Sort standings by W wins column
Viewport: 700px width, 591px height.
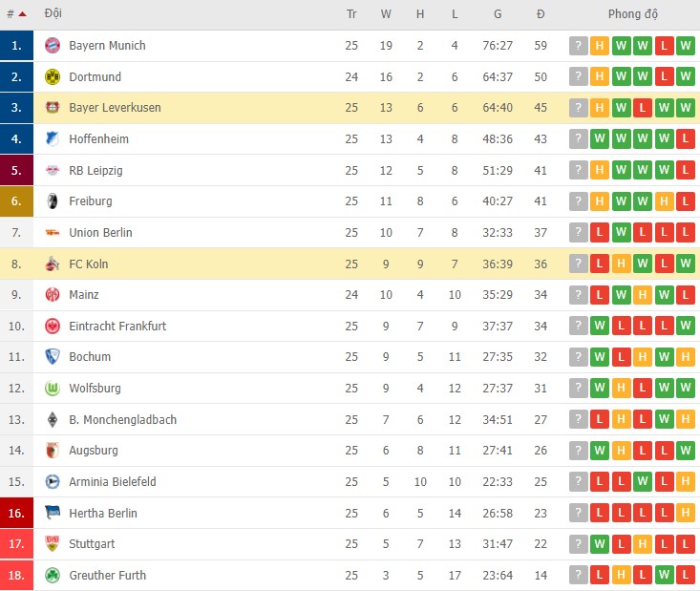[x=386, y=14]
